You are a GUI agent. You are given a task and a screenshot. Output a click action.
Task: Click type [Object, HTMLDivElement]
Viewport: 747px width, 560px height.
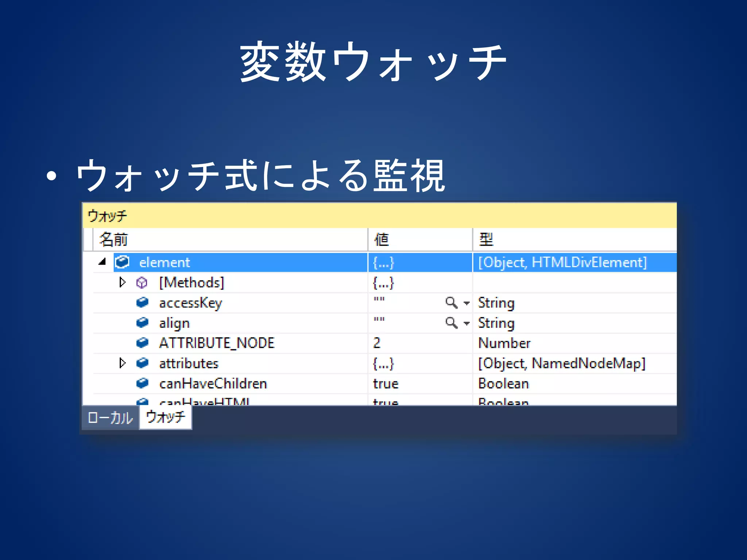pos(562,262)
